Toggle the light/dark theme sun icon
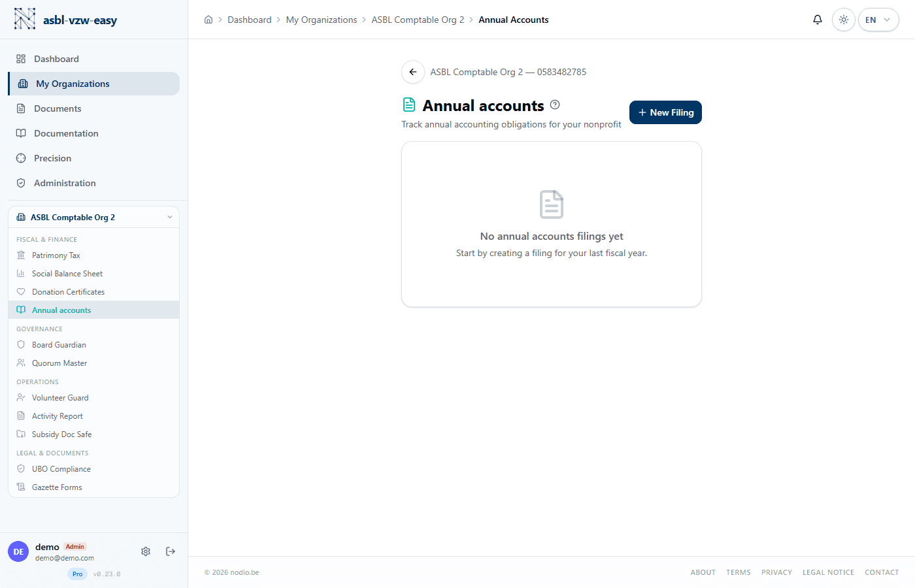 click(844, 20)
